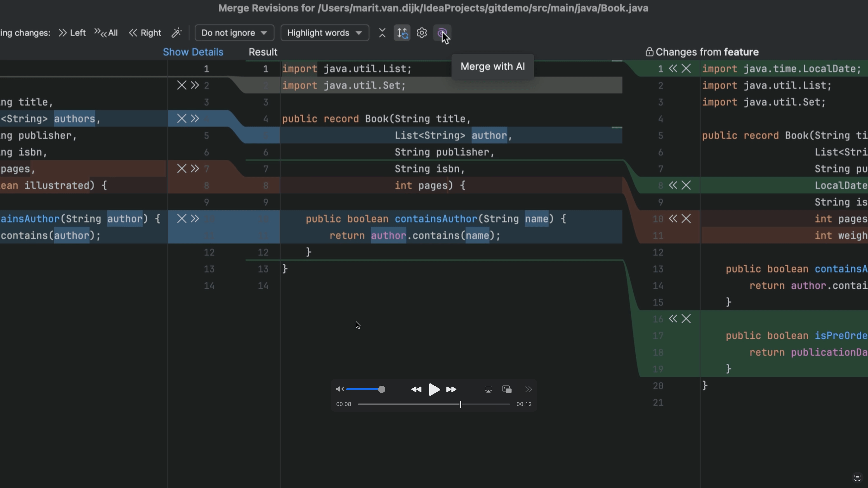Viewport: 868px width, 488px height.
Task: Click the double-arrow expander on line 7
Action: point(195,169)
